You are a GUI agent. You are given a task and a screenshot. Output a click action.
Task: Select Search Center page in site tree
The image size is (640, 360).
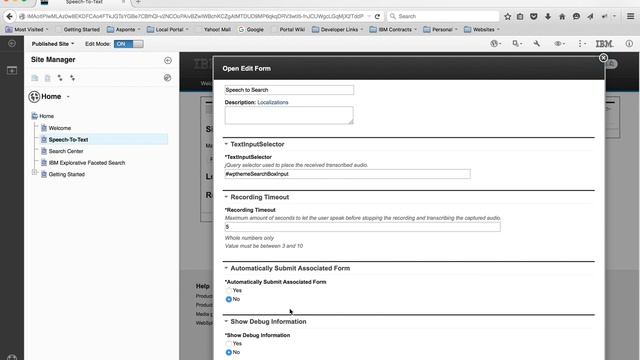pos(66,151)
